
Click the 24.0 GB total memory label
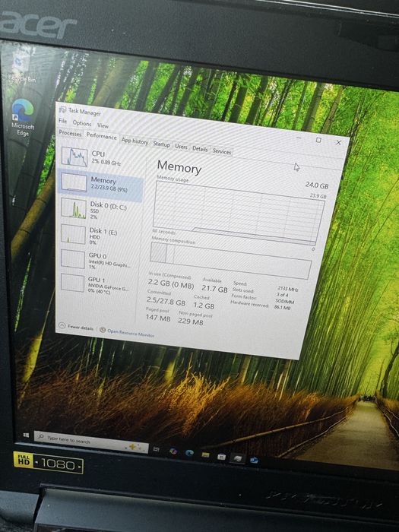(x=317, y=185)
